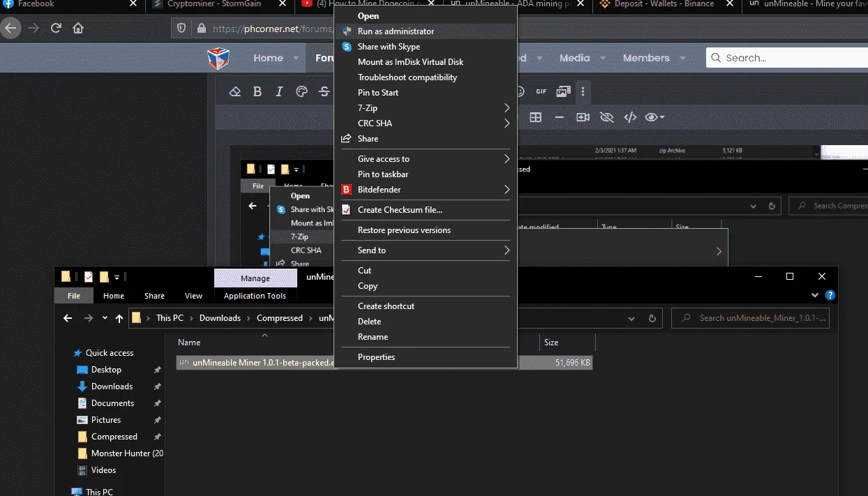Open the more options vertical dots
868x496 pixels.
point(583,91)
